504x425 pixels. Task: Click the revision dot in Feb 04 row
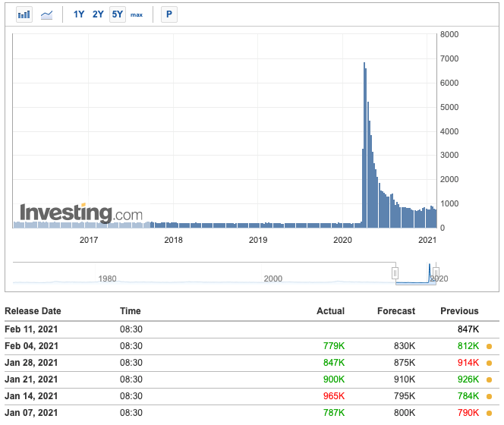490,347
